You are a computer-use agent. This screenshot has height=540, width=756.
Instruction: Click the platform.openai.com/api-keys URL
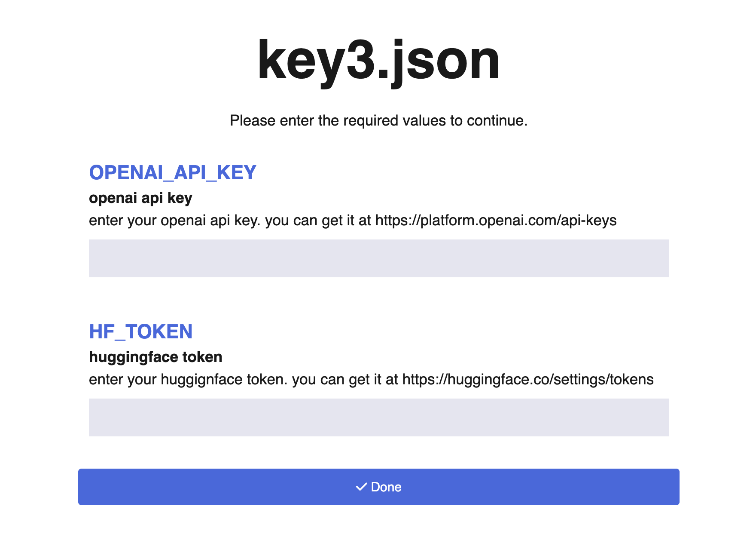coord(496,221)
